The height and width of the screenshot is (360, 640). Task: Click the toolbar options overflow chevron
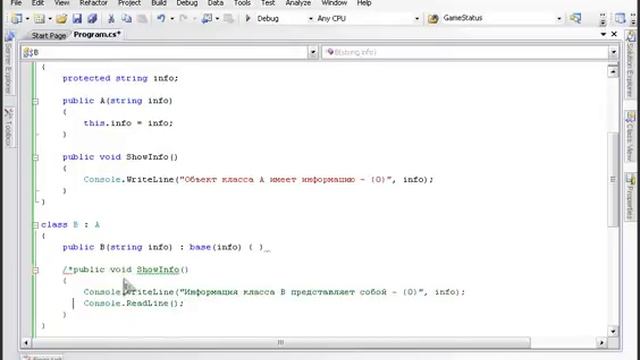pos(603,20)
